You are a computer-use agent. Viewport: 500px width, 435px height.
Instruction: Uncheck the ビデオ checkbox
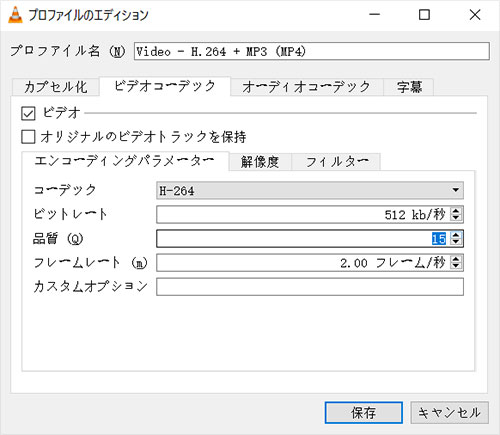click(x=28, y=113)
